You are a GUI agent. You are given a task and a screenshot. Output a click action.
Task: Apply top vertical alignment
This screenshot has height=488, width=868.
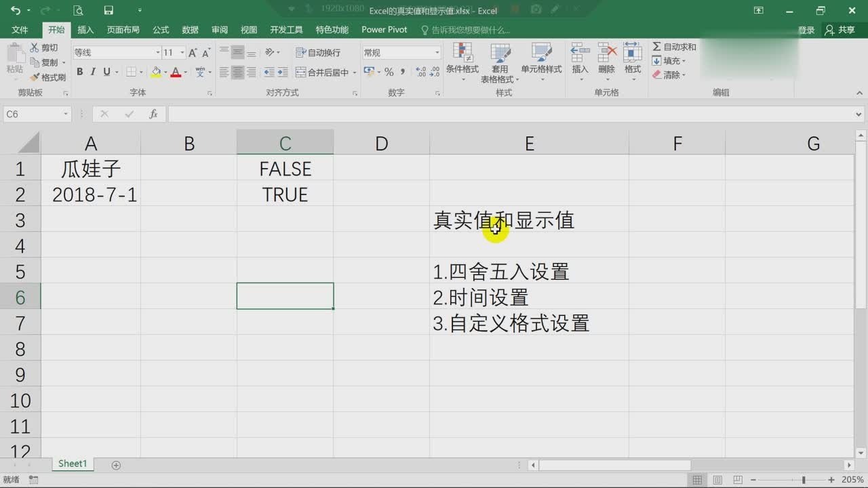[224, 52]
